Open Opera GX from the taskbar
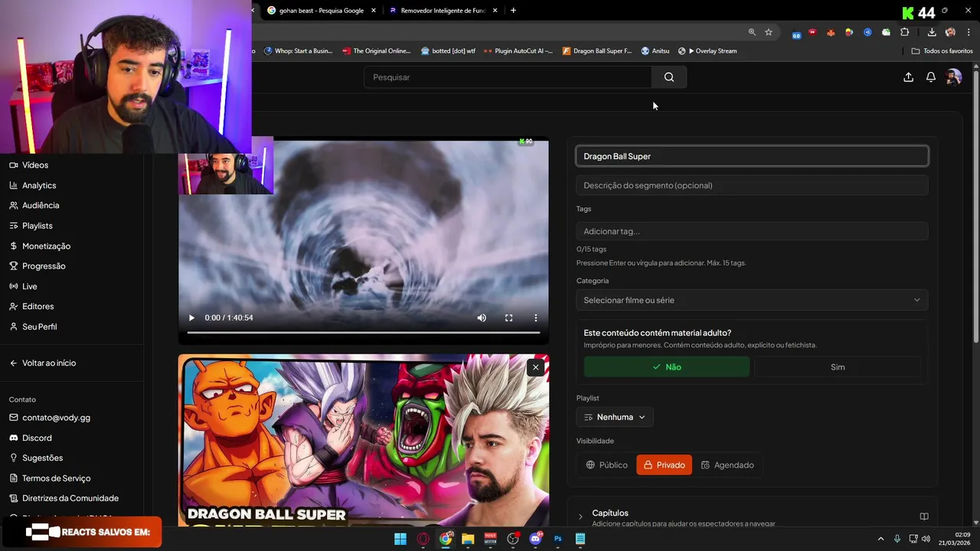Viewport: 980px width, 551px height. point(423,539)
